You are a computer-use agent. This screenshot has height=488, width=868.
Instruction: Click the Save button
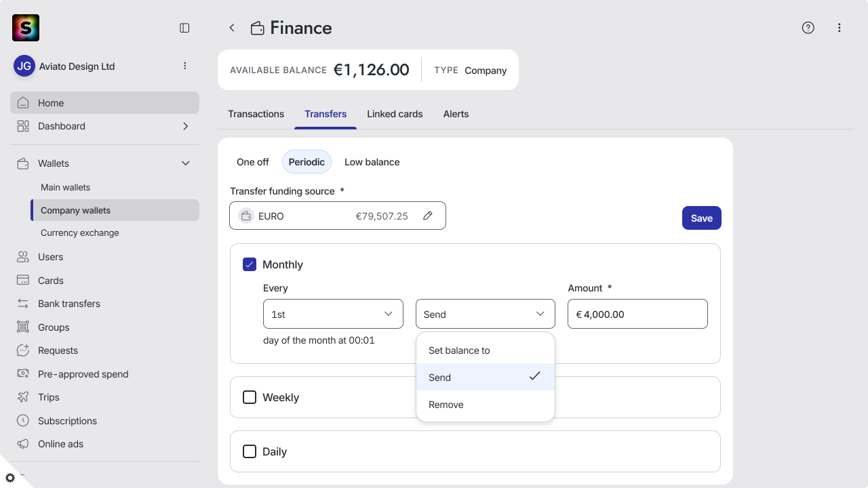(x=702, y=218)
